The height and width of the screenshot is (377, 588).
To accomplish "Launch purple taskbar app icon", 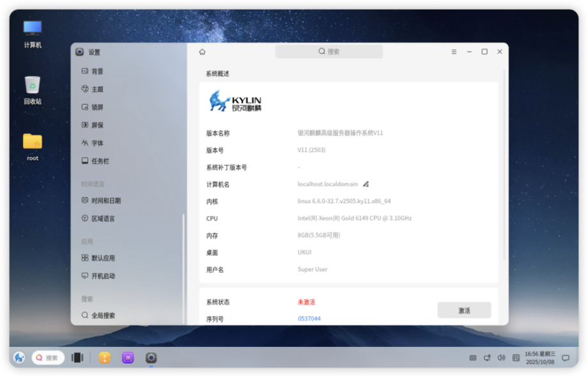I will (x=128, y=358).
